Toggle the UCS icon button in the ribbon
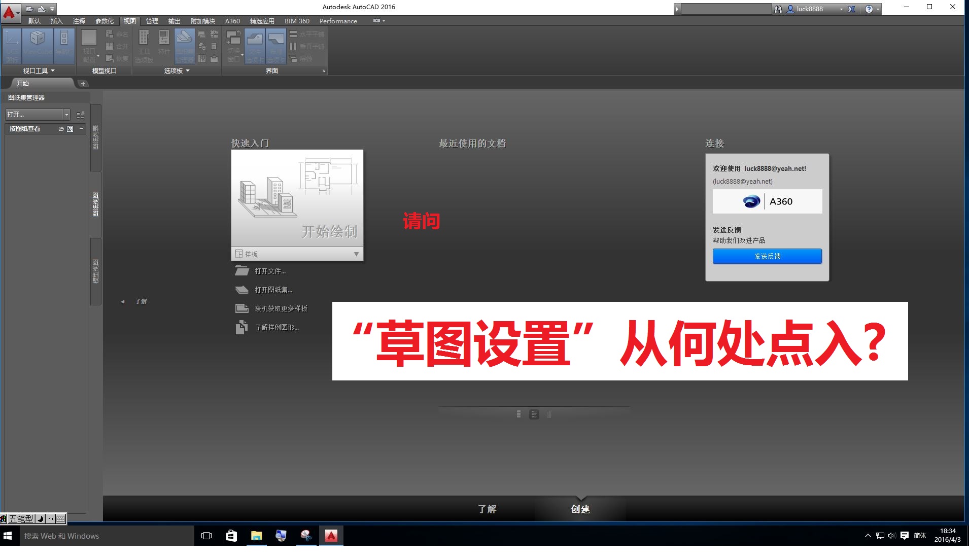This screenshot has width=969, height=560. (x=13, y=46)
